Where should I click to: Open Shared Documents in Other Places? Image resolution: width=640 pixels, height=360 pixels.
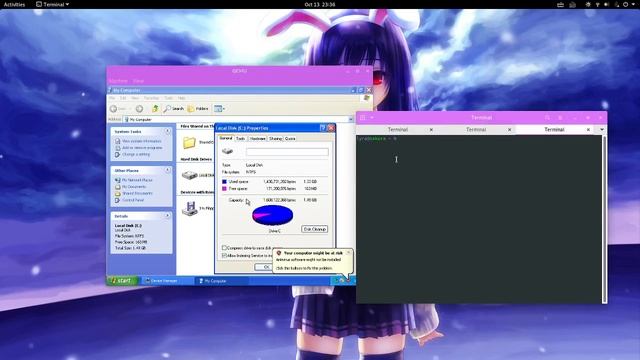pos(137,193)
